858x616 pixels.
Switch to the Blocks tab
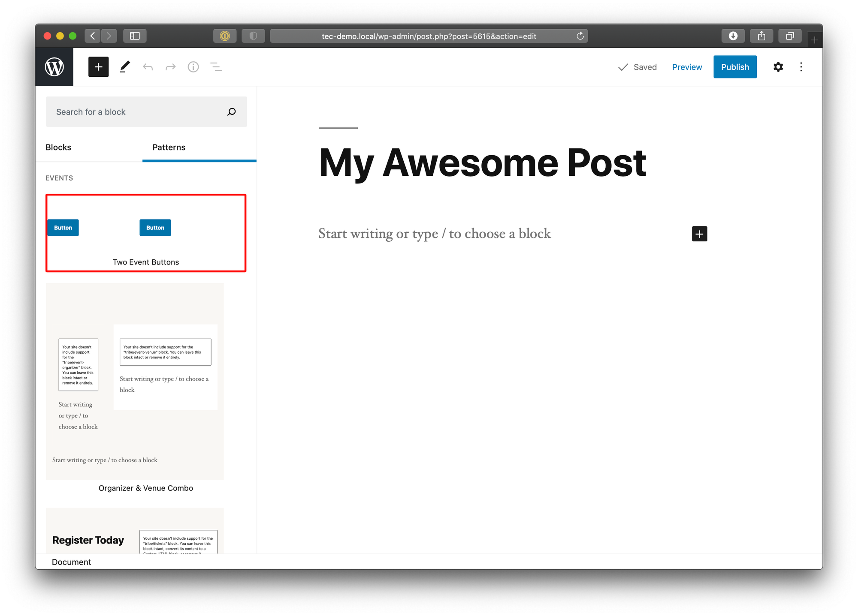coord(58,147)
